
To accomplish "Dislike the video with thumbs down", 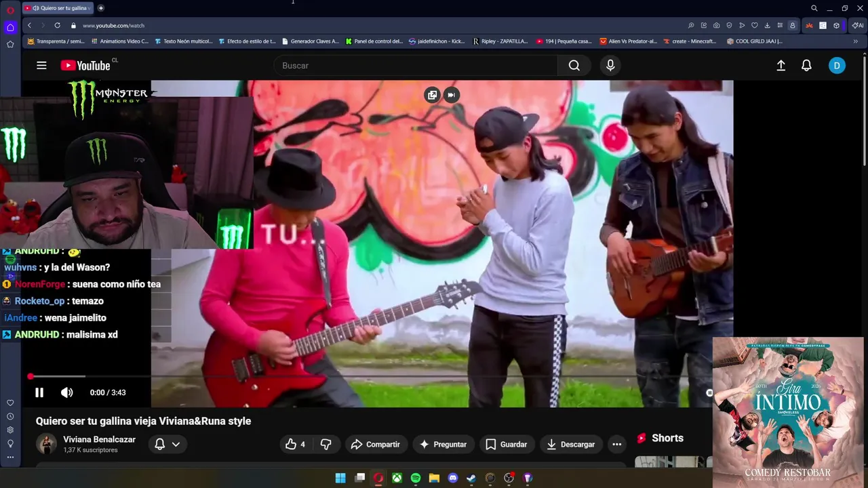I will tap(326, 445).
